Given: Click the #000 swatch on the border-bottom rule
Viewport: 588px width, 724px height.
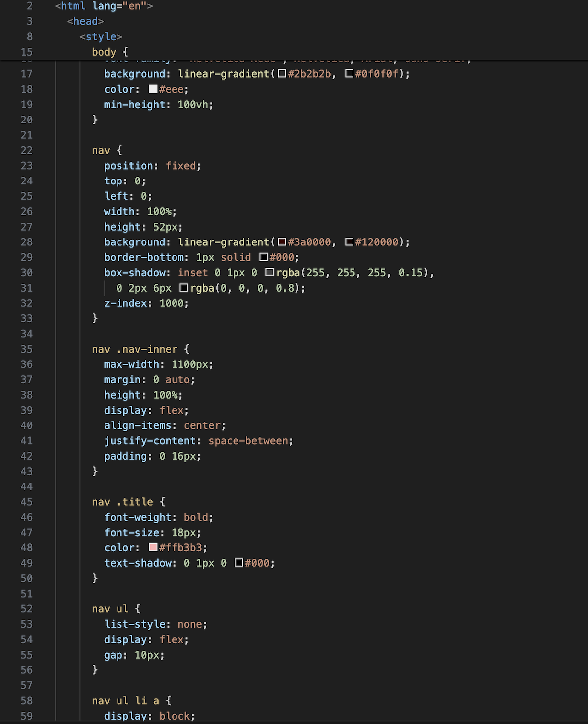Looking at the screenshot, I should 264,257.
